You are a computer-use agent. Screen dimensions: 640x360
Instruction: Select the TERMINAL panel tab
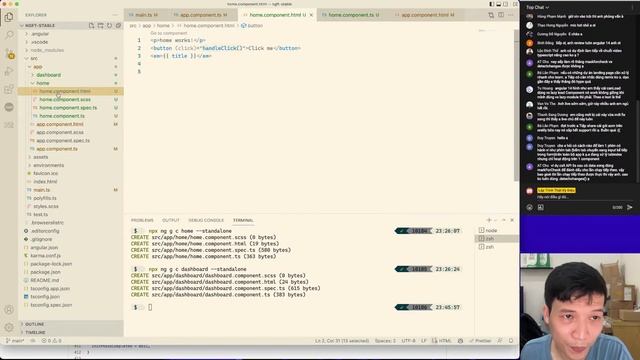pos(243,220)
